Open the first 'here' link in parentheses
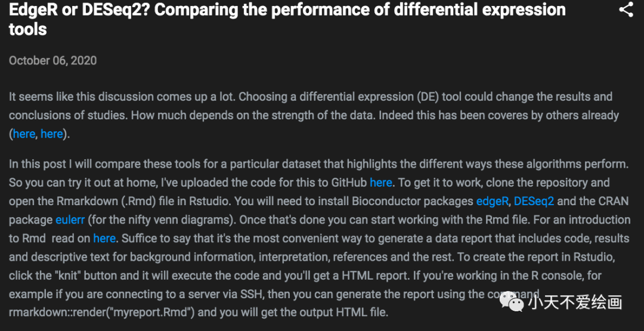 pos(24,134)
